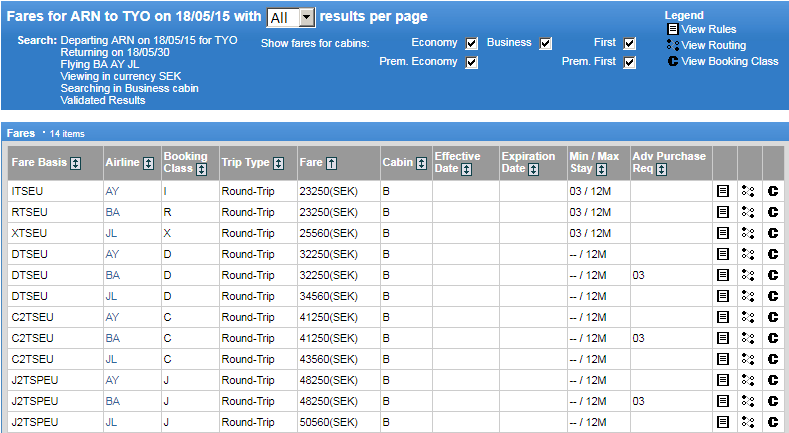The height and width of the screenshot is (433, 789).
Task: View routing for C2TSEU JL fare
Action: pyautogui.click(x=748, y=359)
